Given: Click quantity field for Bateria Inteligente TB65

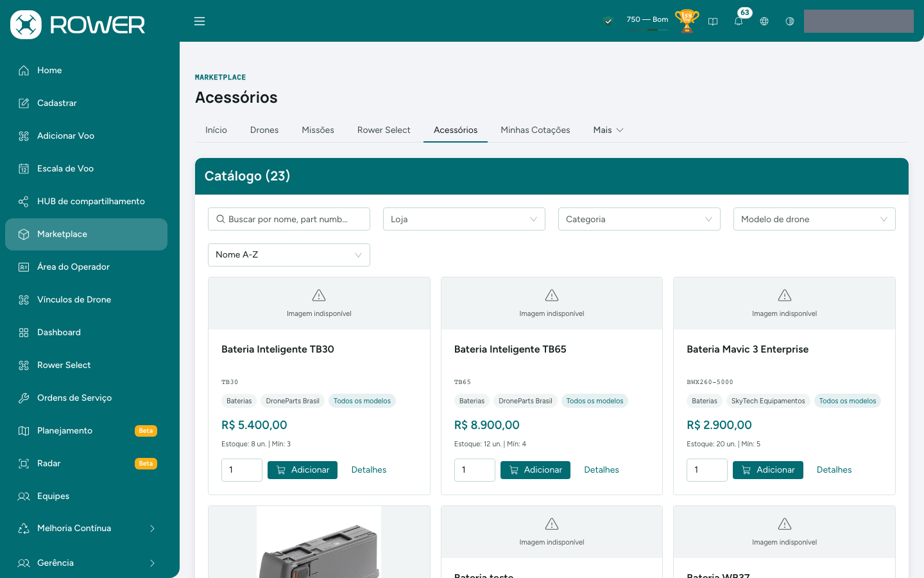Looking at the screenshot, I should coord(475,470).
